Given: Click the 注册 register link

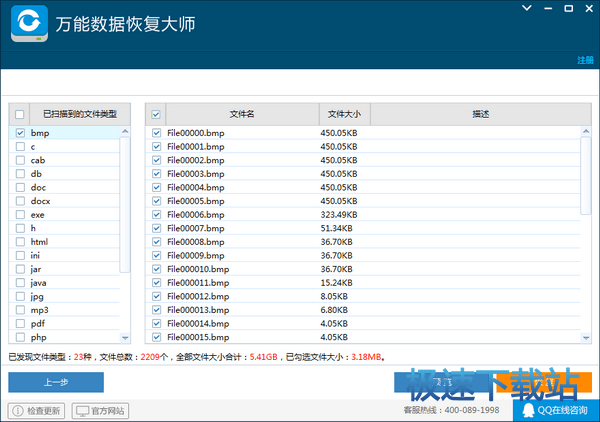Looking at the screenshot, I should (x=585, y=60).
